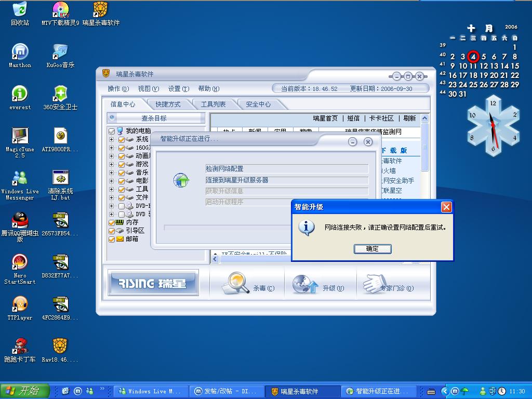Uncheck the 内存 memory checkbox
This screenshot has height=399, width=532.
112,222
